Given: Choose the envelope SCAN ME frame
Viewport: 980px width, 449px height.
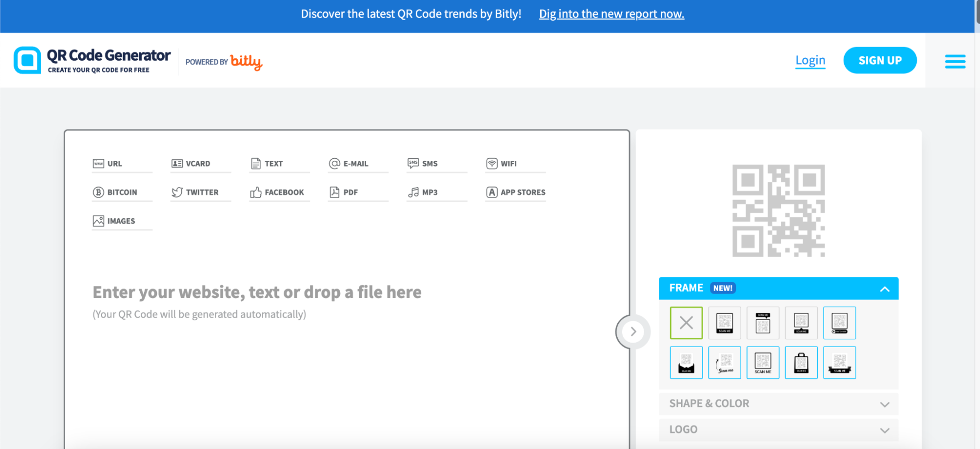Looking at the screenshot, I should pos(686,363).
